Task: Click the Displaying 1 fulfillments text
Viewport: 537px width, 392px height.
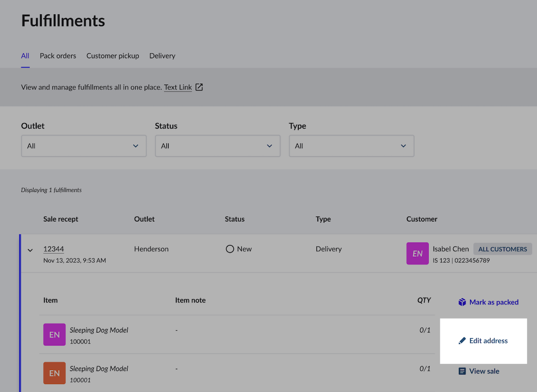Action: point(51,190)
